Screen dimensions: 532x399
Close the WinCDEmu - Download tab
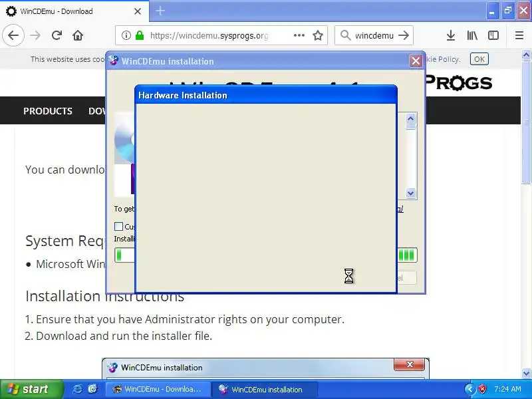[x=138, y=11]
